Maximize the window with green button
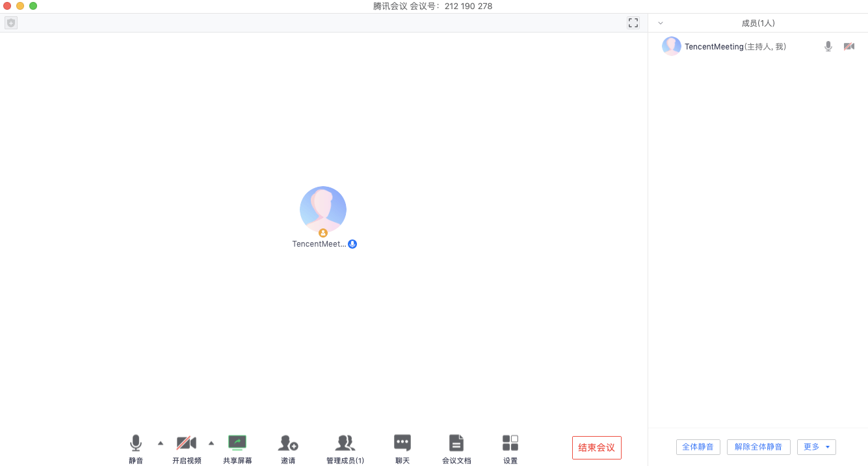The image size is (868, 466). click(33, 6)
